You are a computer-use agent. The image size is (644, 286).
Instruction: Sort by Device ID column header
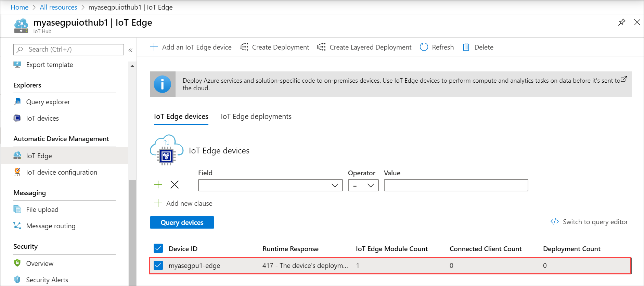point(183,249)
